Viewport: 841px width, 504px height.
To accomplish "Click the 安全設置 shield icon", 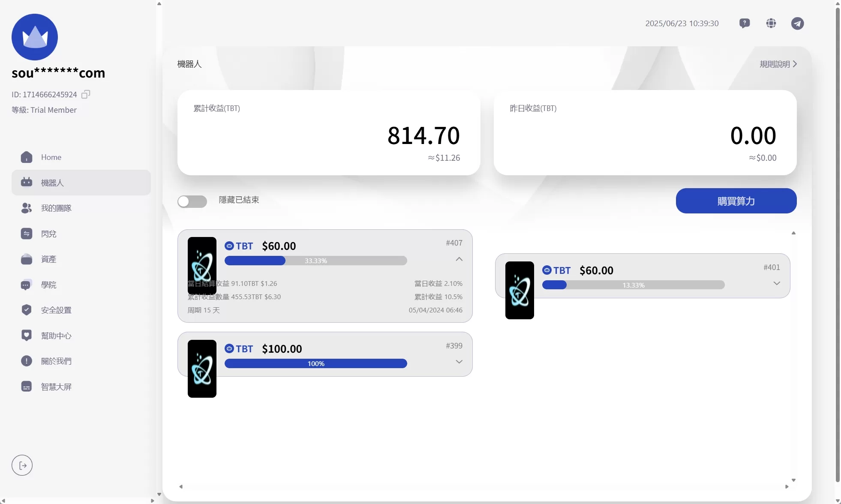I will coord(27,310).
